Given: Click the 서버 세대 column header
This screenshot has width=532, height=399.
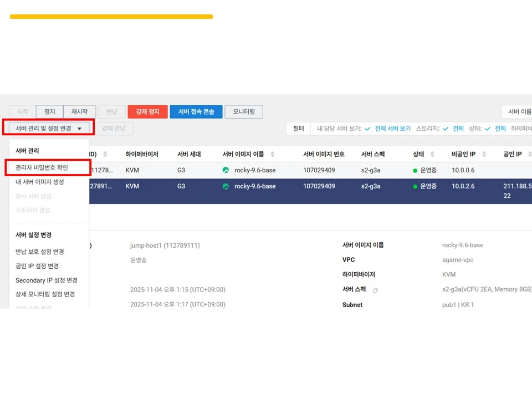Looking at the screenshot, I should coord(189,154).
